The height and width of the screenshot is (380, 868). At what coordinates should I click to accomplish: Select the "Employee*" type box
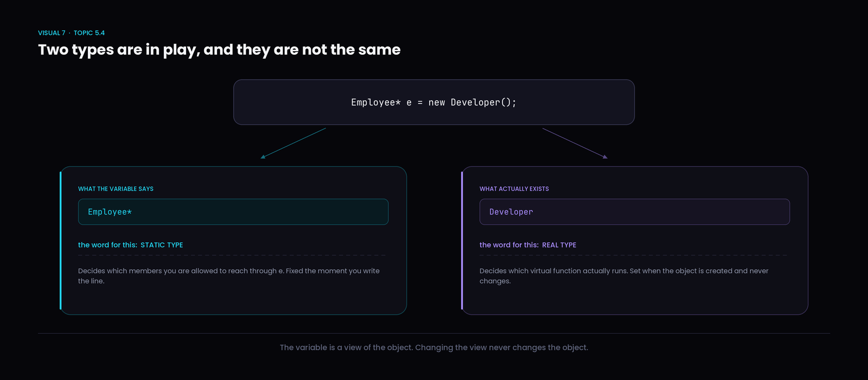tap(233, 212)
